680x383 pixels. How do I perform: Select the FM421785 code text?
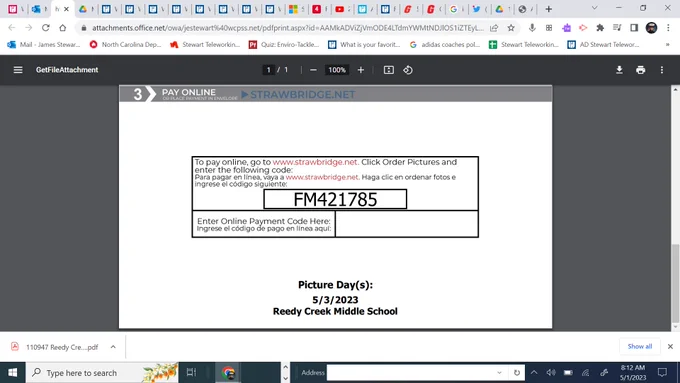click(335, 200)
